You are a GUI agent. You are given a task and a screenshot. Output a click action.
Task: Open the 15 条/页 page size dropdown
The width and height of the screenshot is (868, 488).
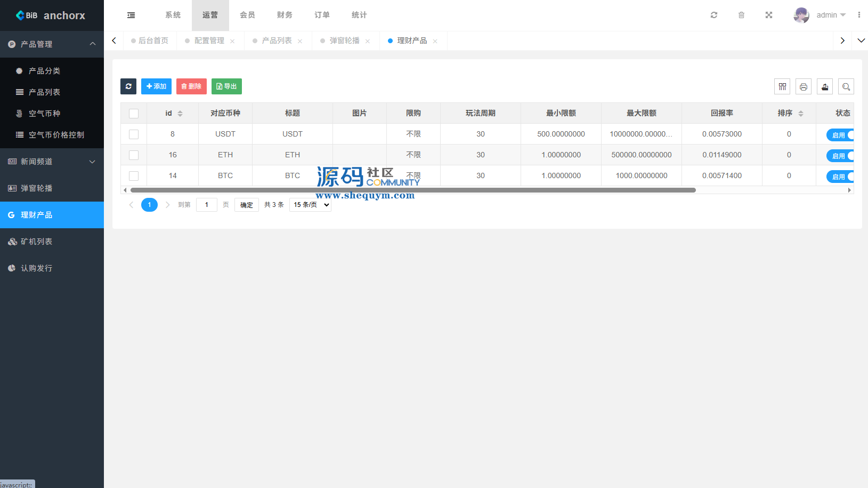[310, 205]
